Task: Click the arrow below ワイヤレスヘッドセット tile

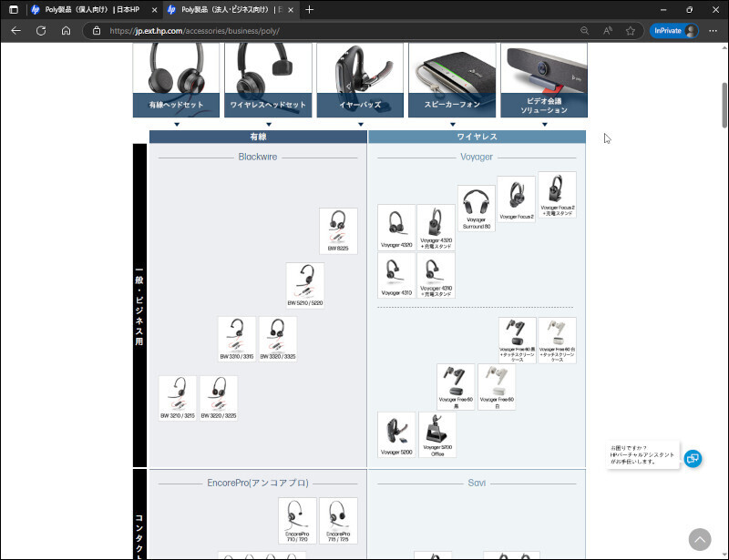Action: 269,124
